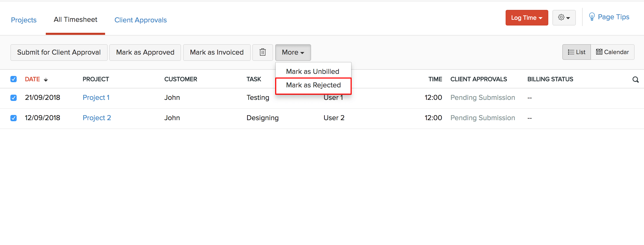Screen dimensions: 644x245
Task: Select Mark as Rejected option
Action: [313, 85]
